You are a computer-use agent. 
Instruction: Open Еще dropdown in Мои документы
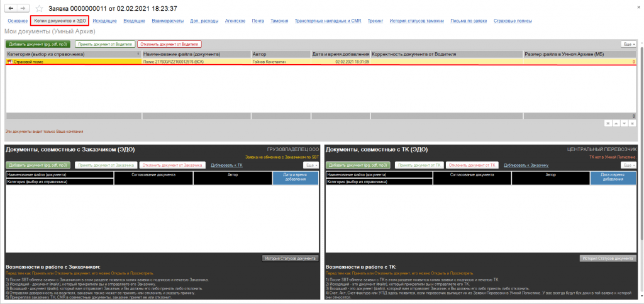(x=629, y=44)
